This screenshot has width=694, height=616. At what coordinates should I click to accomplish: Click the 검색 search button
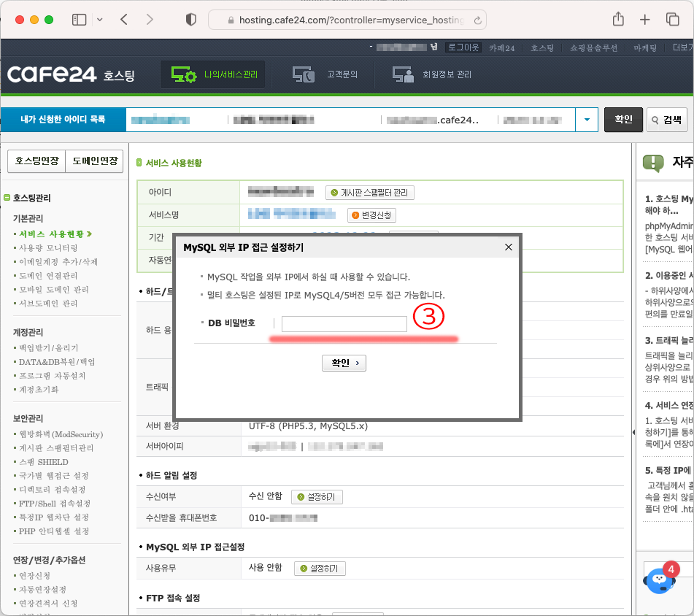pos(666,120)
